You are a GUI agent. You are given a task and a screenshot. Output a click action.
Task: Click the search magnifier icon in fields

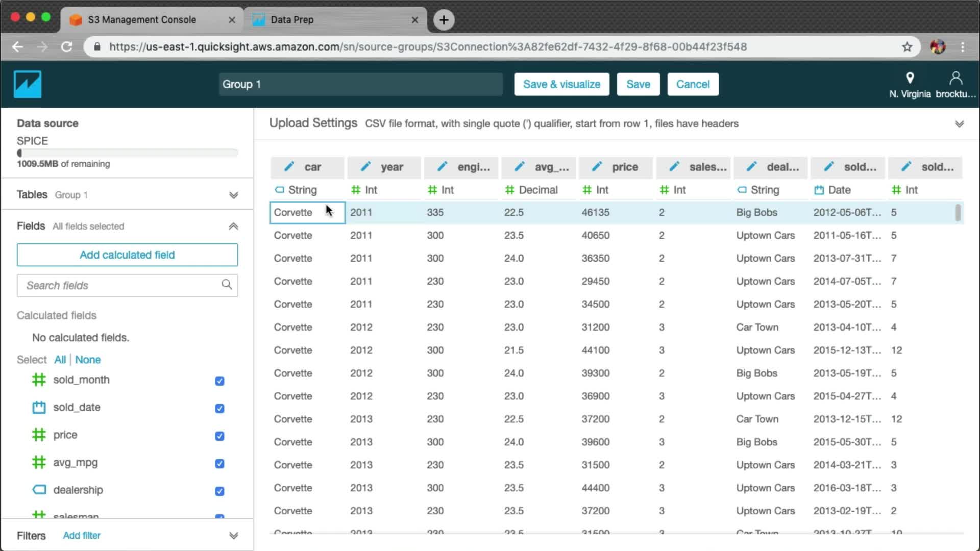tap(227, 285)
